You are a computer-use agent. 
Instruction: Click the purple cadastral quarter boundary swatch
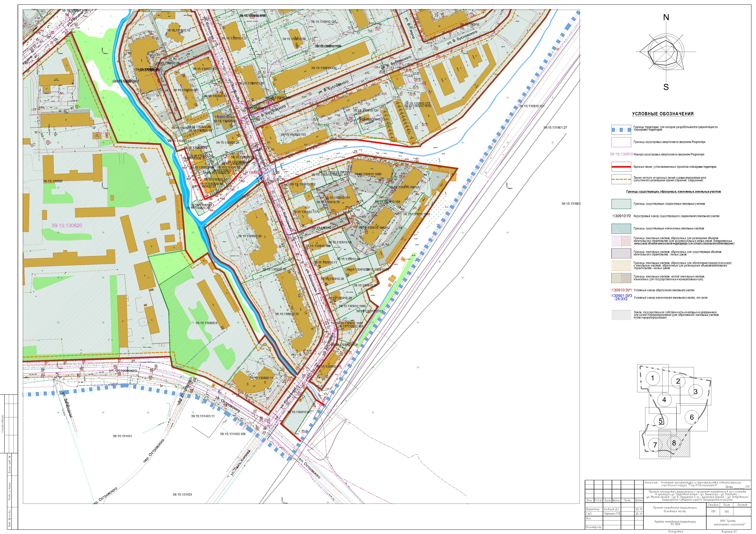tap(621, 142)
